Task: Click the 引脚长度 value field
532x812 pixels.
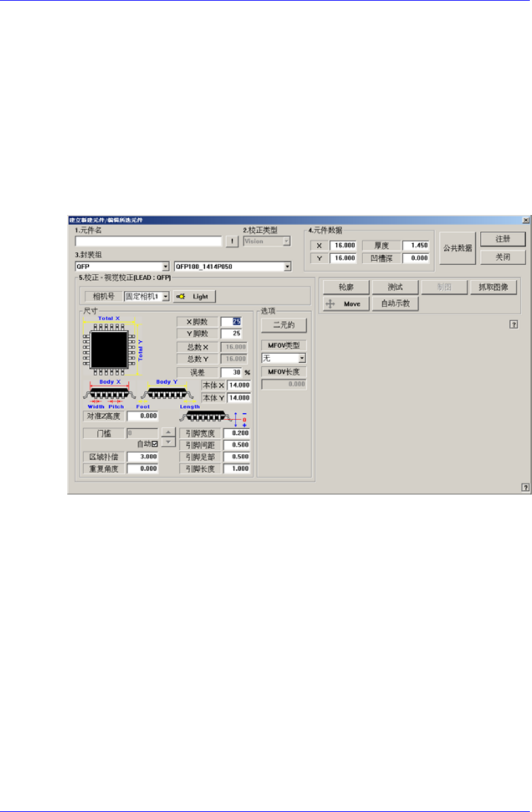Action: [x=237, y=468]
